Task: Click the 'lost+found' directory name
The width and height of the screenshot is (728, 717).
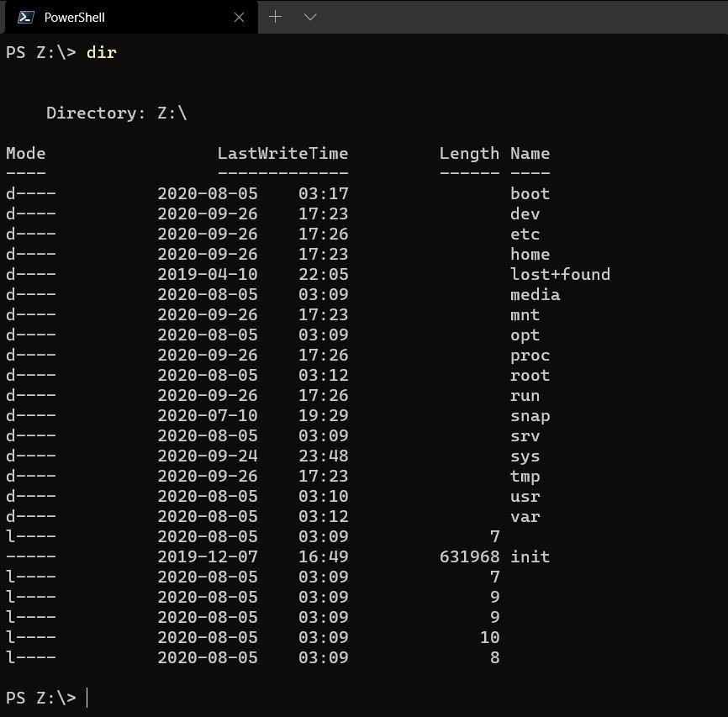Action: (560, 274)
